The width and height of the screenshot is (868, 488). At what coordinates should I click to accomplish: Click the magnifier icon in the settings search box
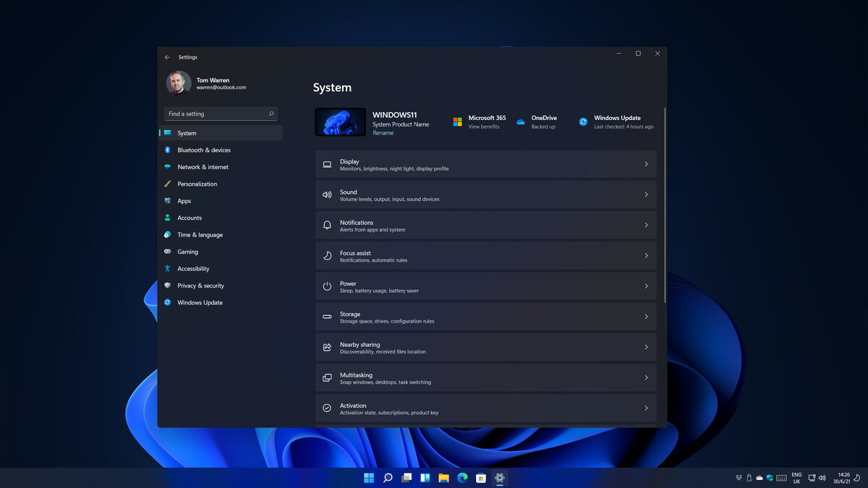271,114
